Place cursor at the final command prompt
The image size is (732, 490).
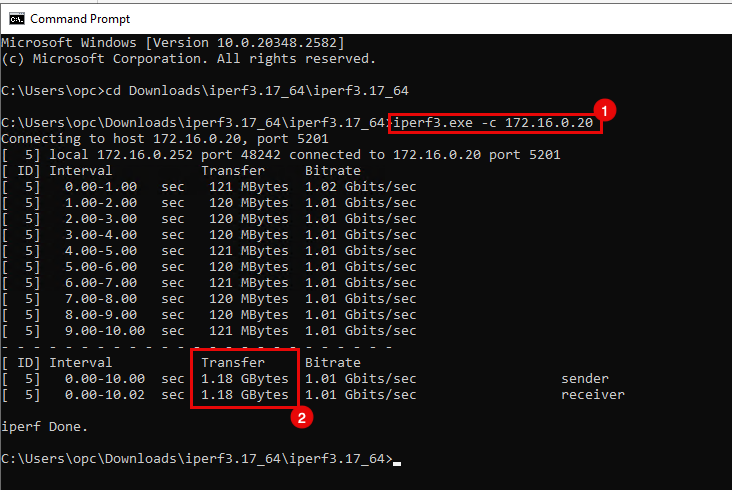[x=397, y=459]
